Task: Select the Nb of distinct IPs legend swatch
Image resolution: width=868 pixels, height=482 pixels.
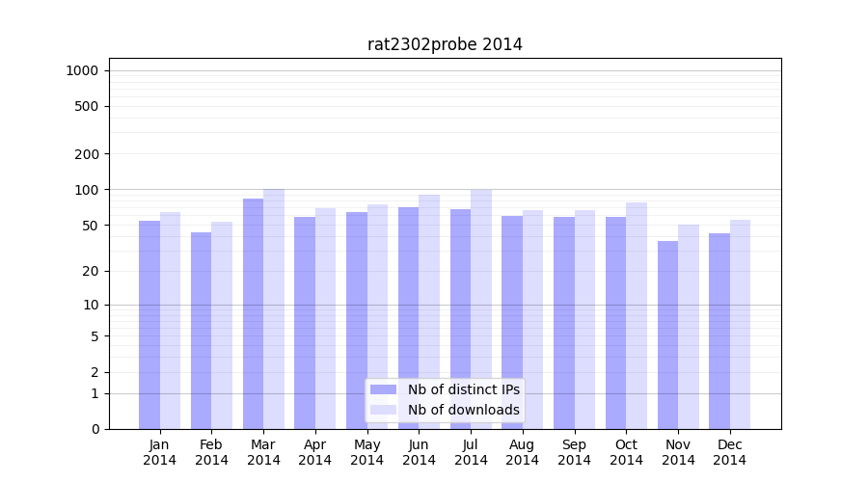Action: coord(383,389)
